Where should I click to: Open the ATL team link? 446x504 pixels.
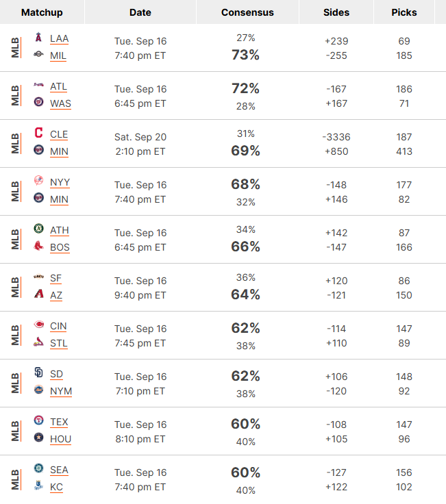(x=58, y=87)
